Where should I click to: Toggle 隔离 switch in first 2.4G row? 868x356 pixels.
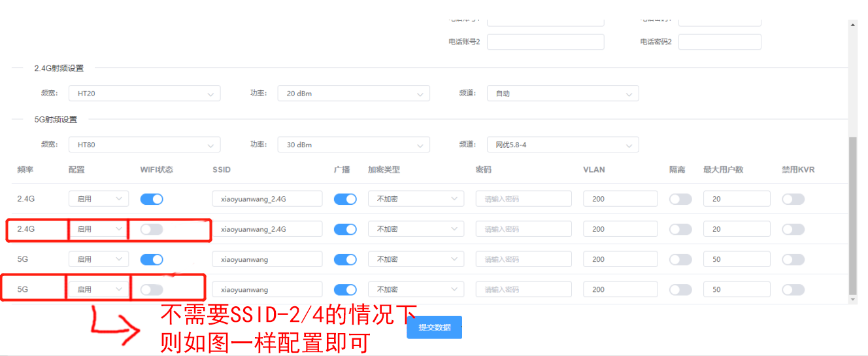coord(680,199)
